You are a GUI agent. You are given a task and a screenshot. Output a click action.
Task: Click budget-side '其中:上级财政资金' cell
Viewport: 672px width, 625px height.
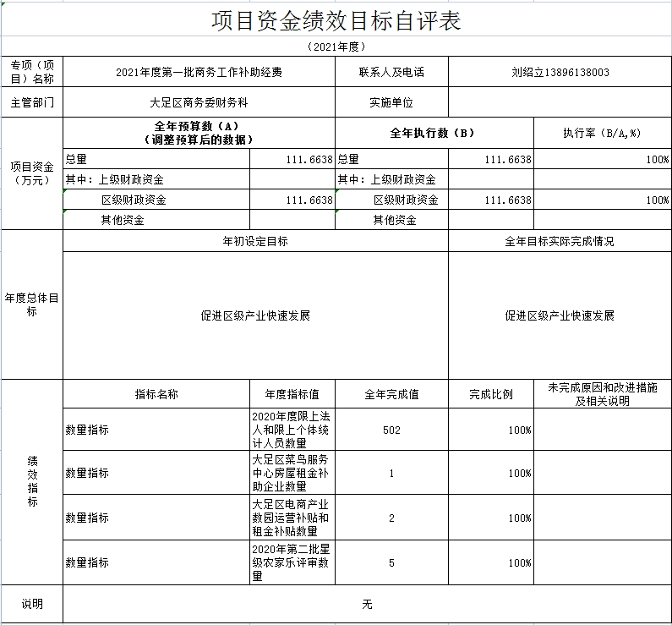point(156,179)
